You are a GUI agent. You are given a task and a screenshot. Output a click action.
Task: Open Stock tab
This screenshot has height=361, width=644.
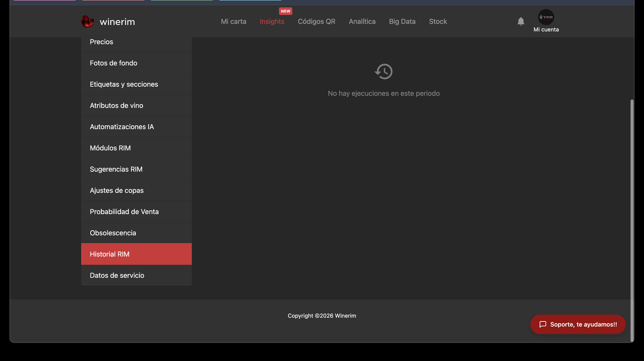438,21
